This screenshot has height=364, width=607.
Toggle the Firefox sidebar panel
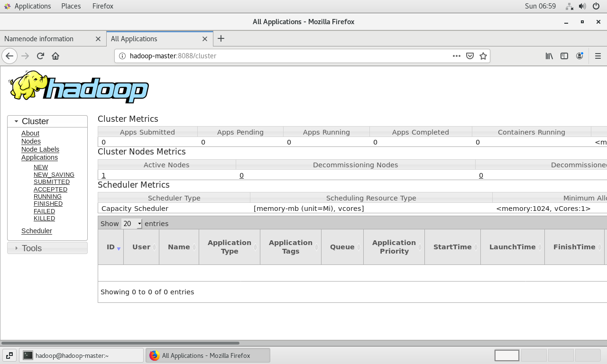pyautogui.click(x=564, y=56)
